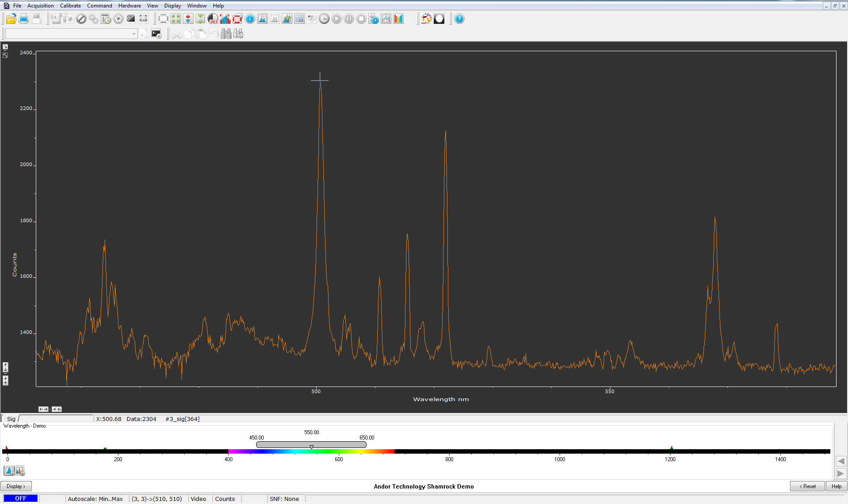Click the binoculars find icon
Screen dimensions: 848x504
pos(226,34)
